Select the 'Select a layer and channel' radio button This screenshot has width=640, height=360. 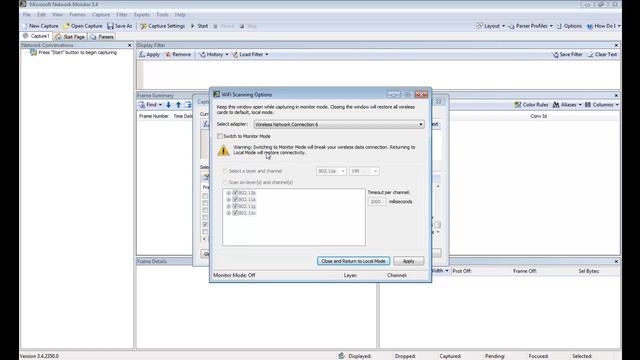tap(224, 171)
